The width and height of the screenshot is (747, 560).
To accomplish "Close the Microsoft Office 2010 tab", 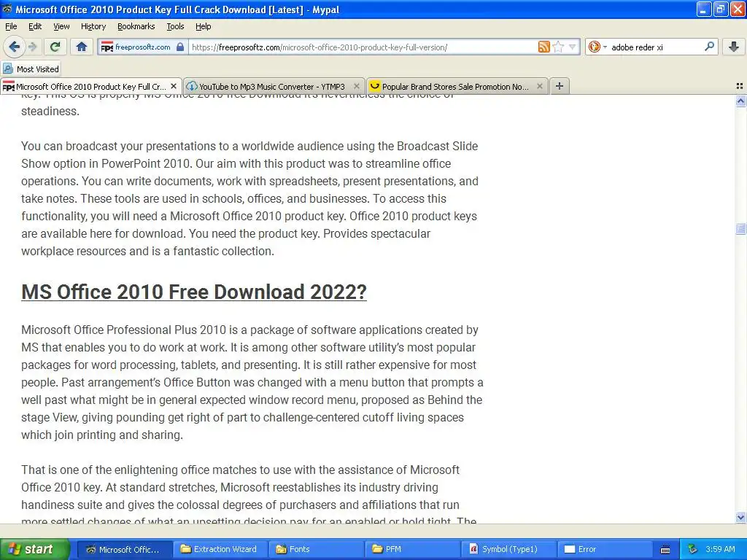I will [x=174, y=86].
